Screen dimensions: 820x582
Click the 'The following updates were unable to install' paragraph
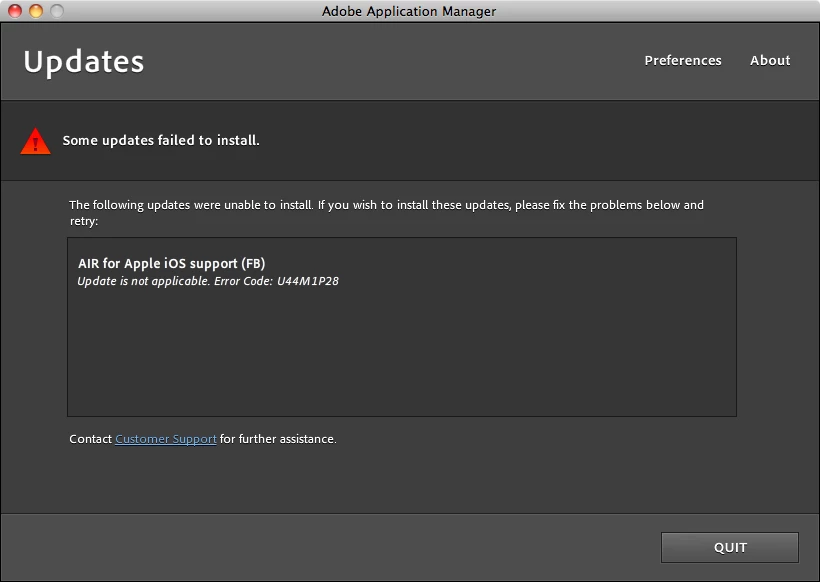tap(386, 213)
